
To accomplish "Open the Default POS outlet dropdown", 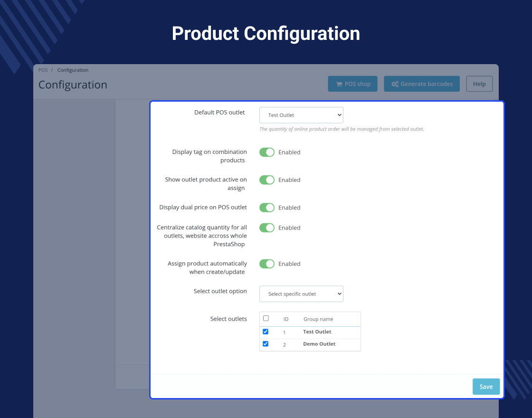I will tap(301, 115).
